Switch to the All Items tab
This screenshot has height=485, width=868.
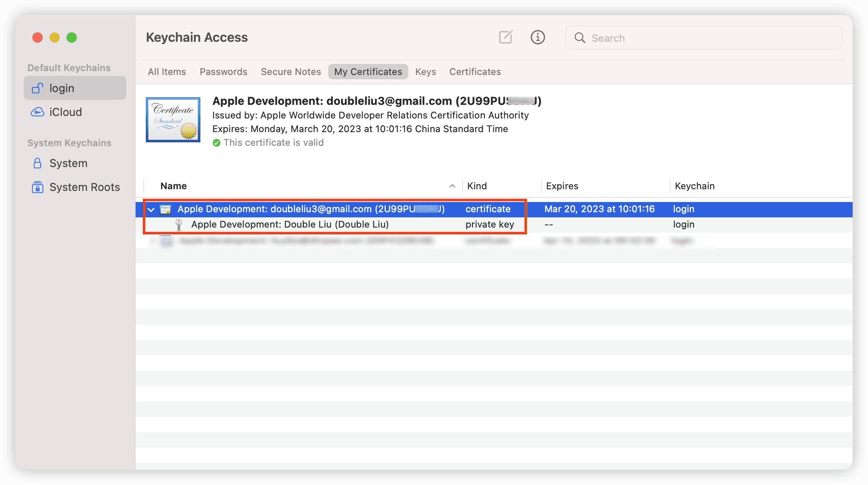[x=167, y=72]
